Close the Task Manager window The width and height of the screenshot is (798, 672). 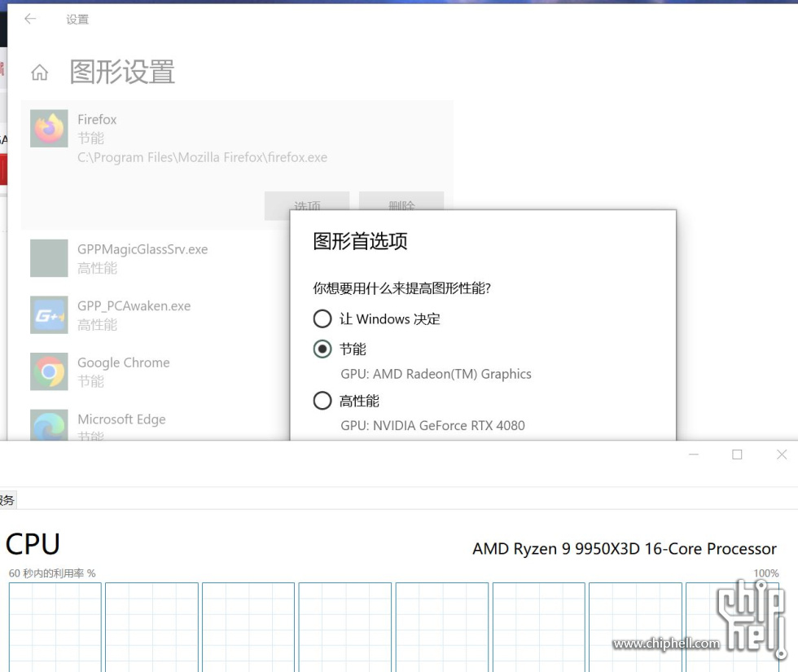tap(782, 455)
